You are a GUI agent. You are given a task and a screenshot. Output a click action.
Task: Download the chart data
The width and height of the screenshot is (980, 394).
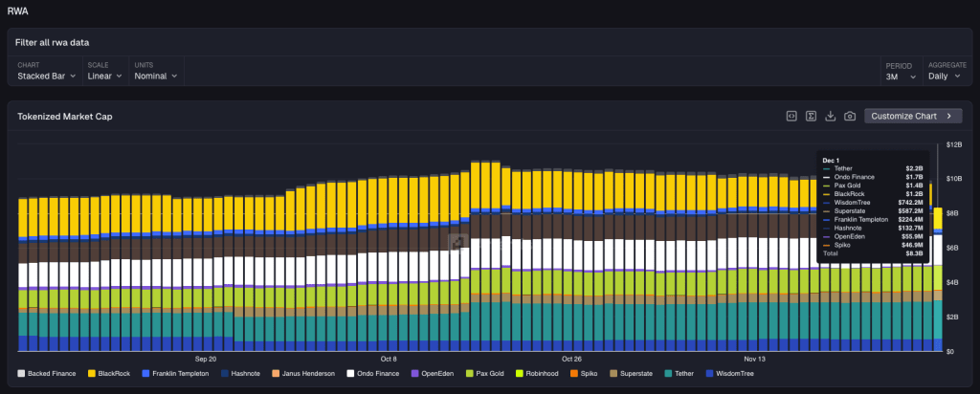click(x=830, y=116)
